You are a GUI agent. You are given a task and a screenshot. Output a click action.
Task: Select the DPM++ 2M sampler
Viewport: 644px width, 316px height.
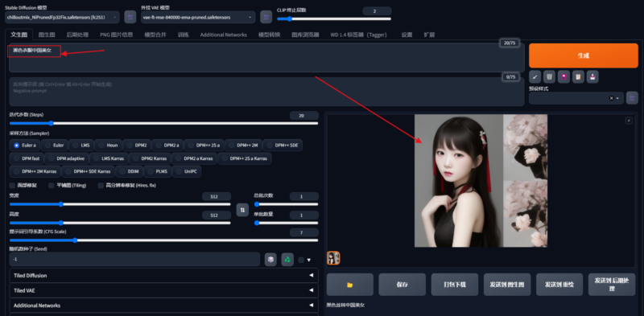243,146
